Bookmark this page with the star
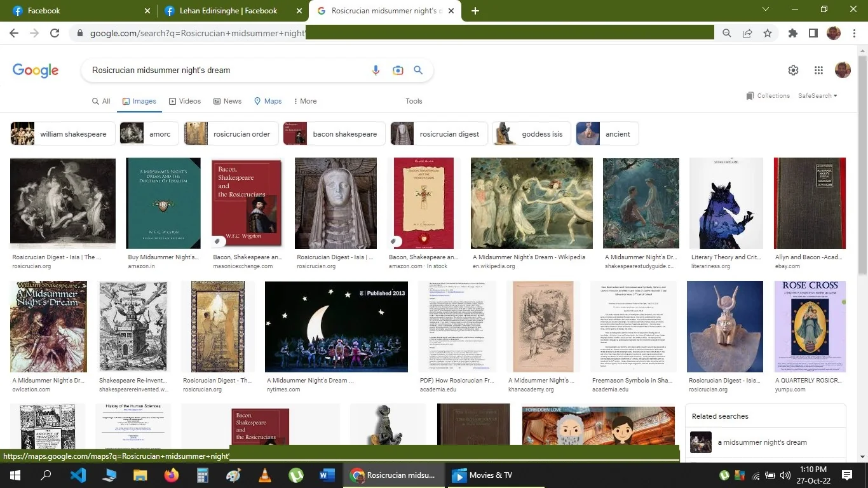Screen dimensions: 868x488 768,33
